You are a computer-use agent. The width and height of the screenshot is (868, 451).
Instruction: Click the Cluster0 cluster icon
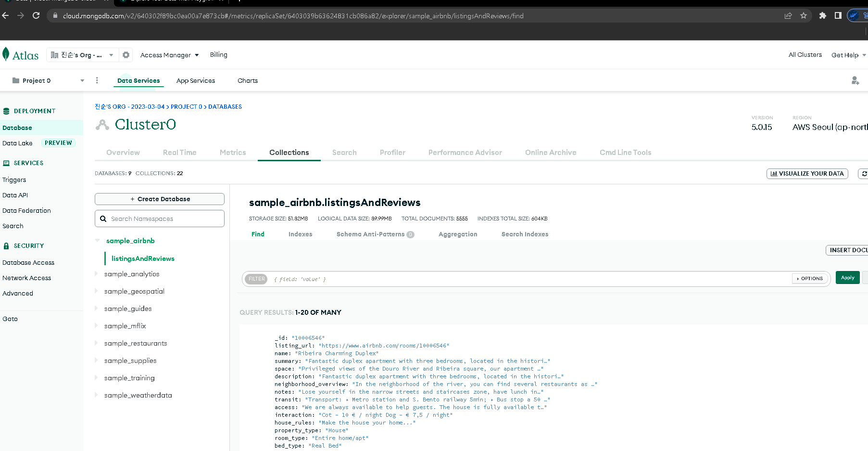[x=102, y=125]
